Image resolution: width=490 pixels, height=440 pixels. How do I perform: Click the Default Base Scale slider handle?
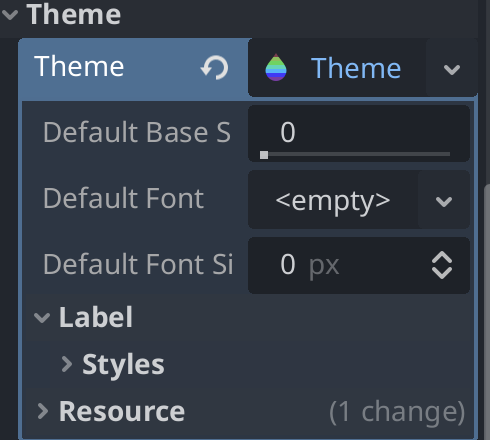click(x=264, y=155)
